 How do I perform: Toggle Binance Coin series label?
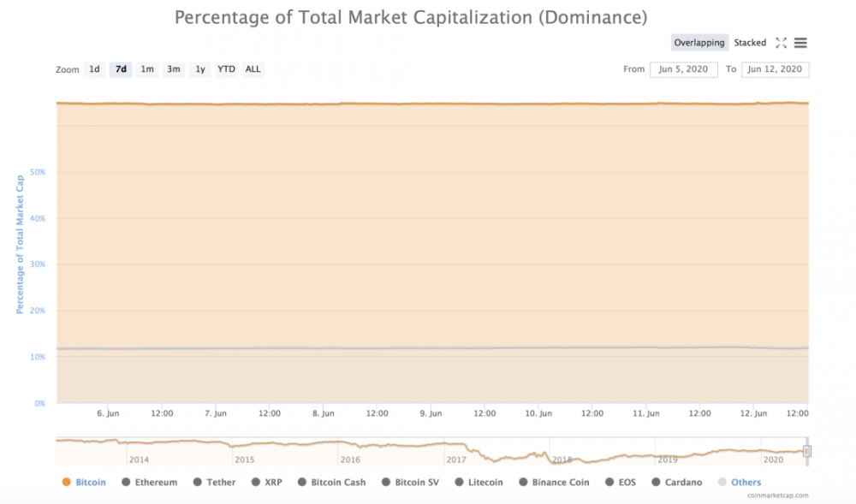(x=561, y=483)
